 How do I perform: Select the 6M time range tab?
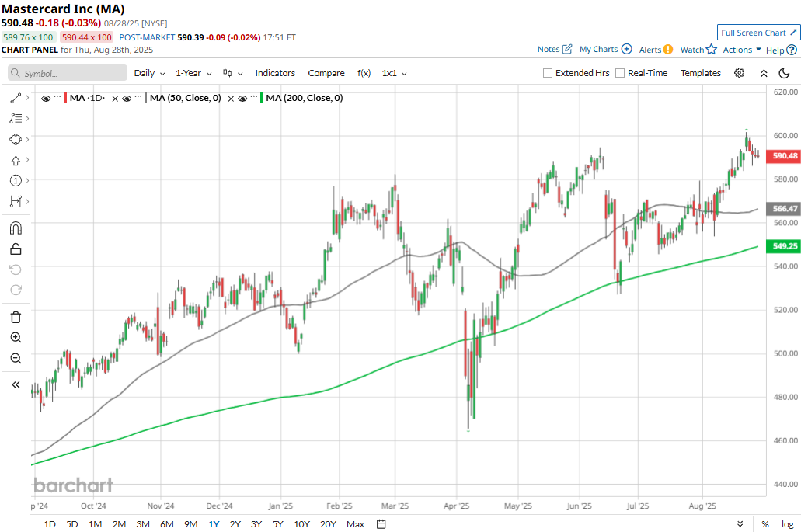(x=166, y=524)
